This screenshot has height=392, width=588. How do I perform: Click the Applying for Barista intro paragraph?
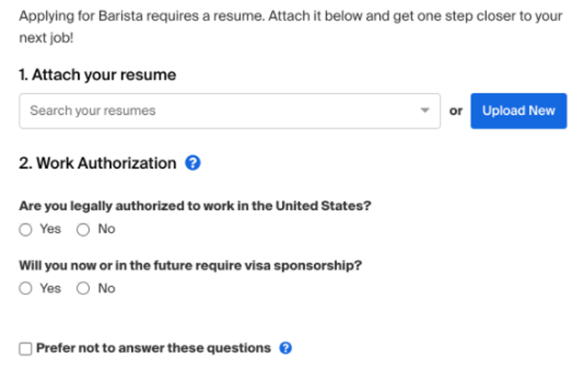pyautogui.click(x=290, y=26)
